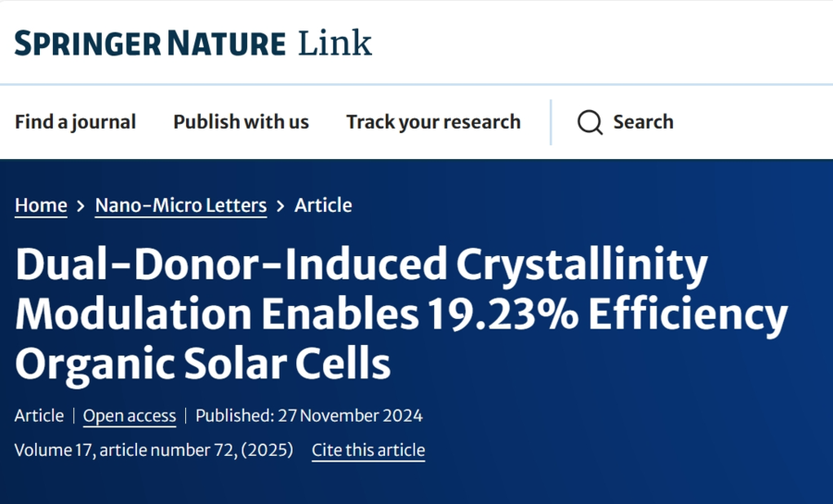Click the '19.23% Efficiency' text in the title
833x504 pixels.
pos(608,314)
